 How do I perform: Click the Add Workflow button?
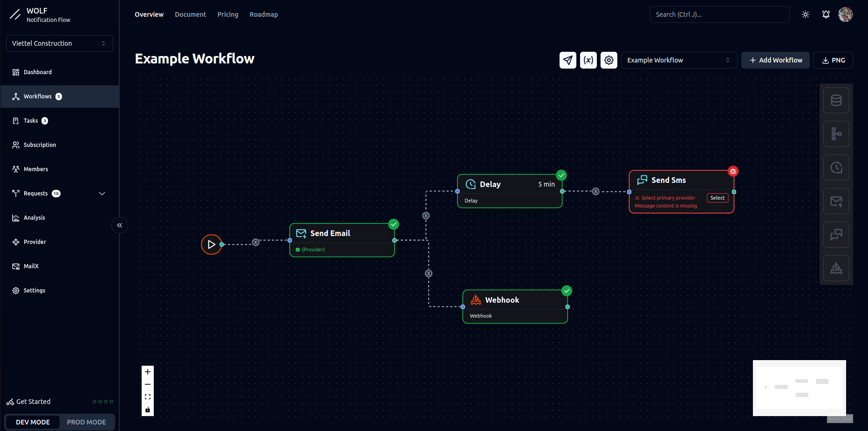(775, 60)
